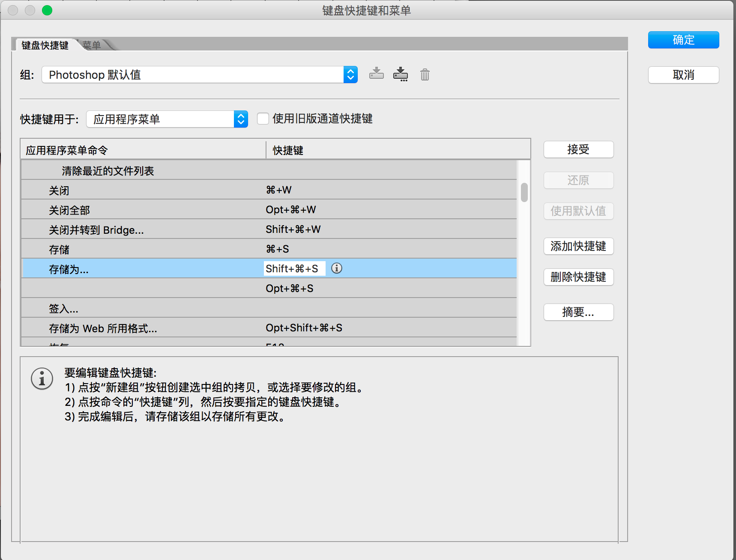Click the trash icon to delete the shortcut set

click(425, 74)
